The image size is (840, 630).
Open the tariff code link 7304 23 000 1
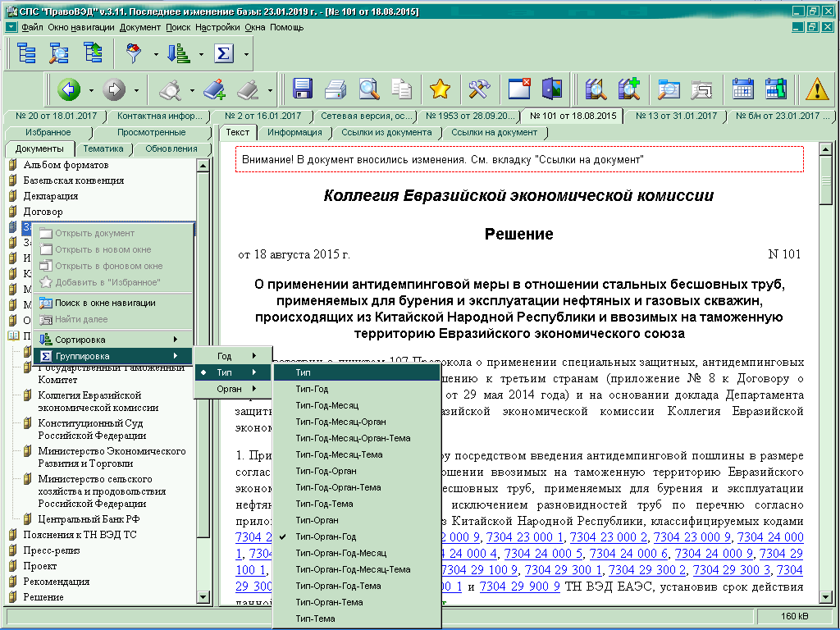[x=524, y=537]
